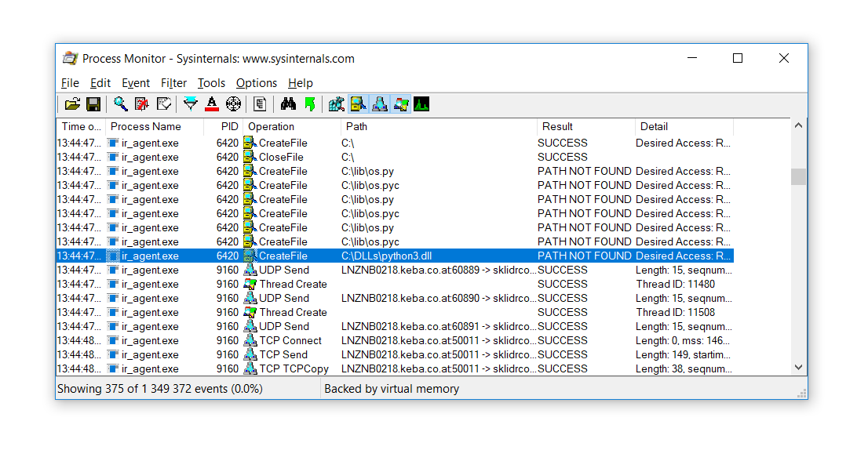
Task: Toggle capture with the magnifier icon
Action: (121, 104)
